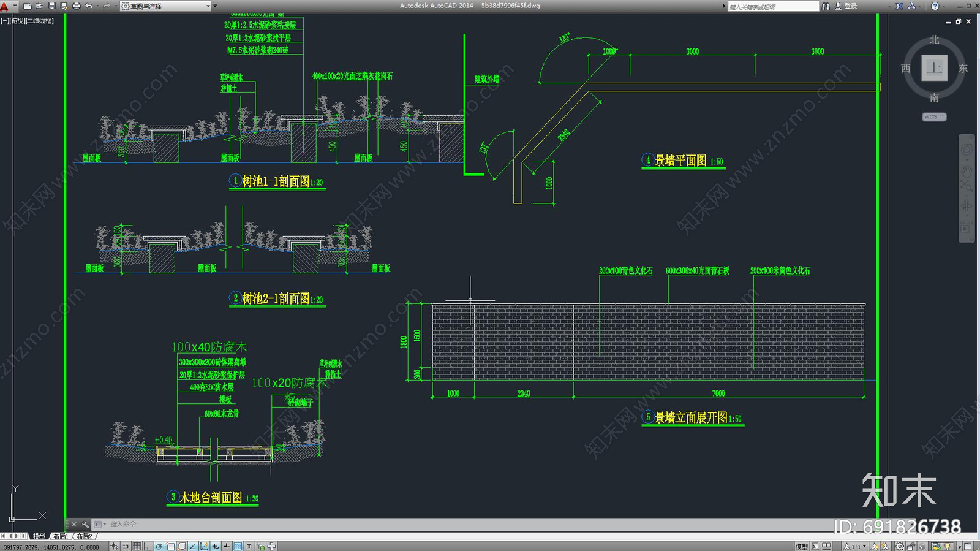
Task: Click the viewport [-] control label
Action: click(4, 21)
